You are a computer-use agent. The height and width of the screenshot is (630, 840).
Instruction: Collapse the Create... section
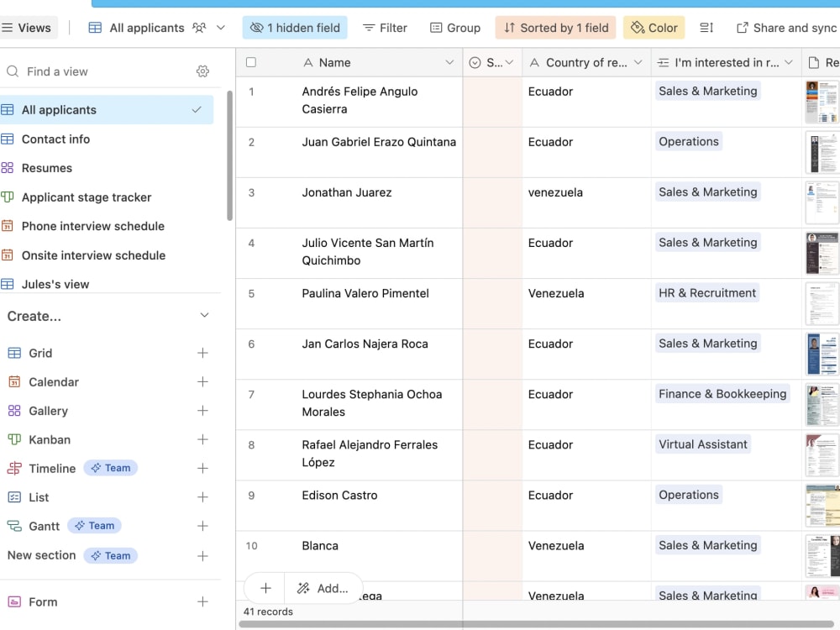[204, 315]
